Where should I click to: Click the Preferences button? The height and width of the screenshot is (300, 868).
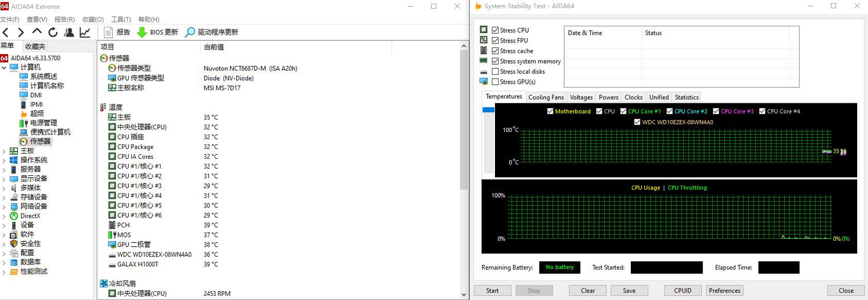tap(724, 291)
